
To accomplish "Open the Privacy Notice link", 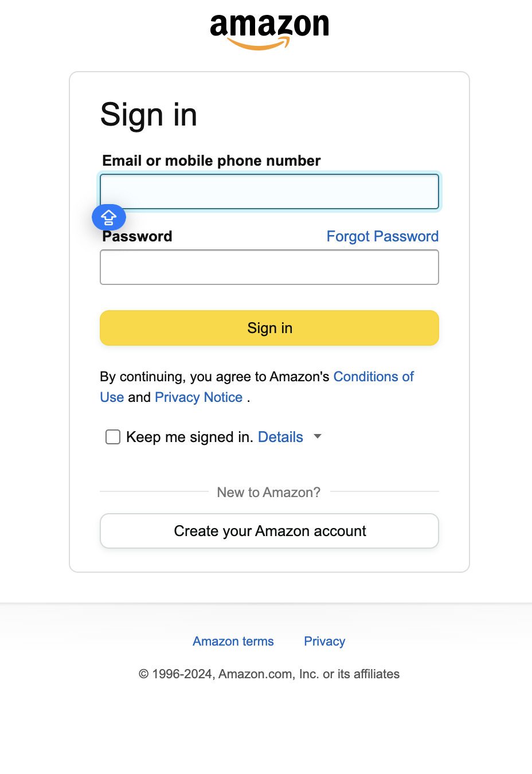I will pos(198,397).
